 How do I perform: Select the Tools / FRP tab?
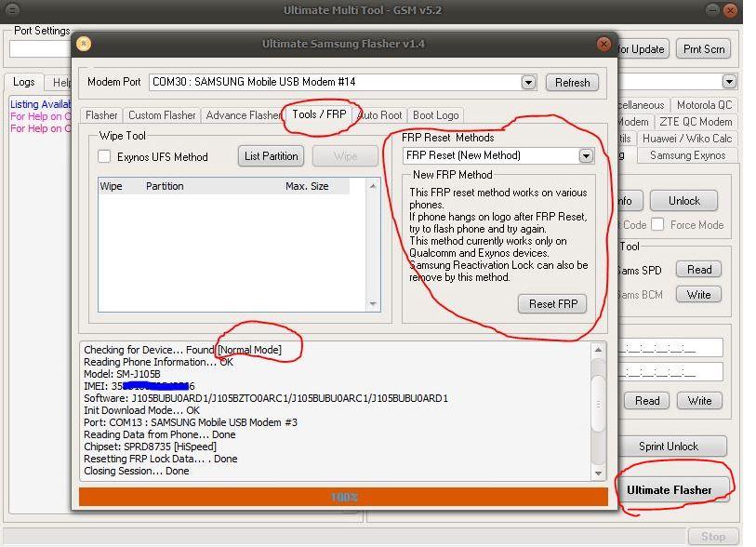point(320,114)
